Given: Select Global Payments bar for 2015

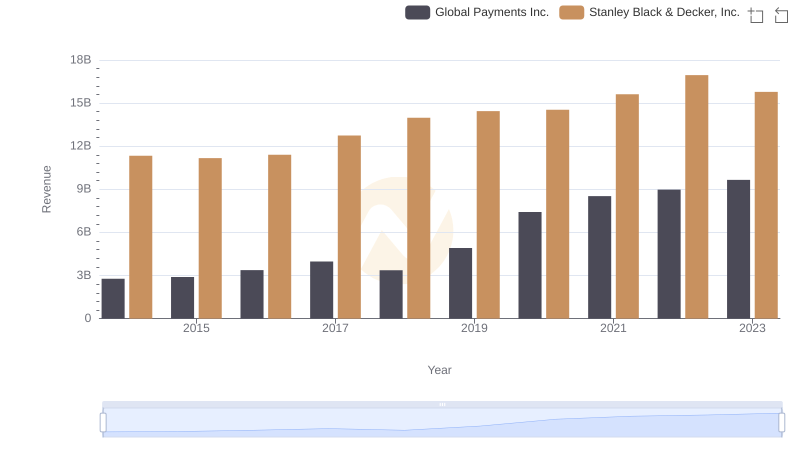Looking at the screenshot, I should [x=183, y=298].
